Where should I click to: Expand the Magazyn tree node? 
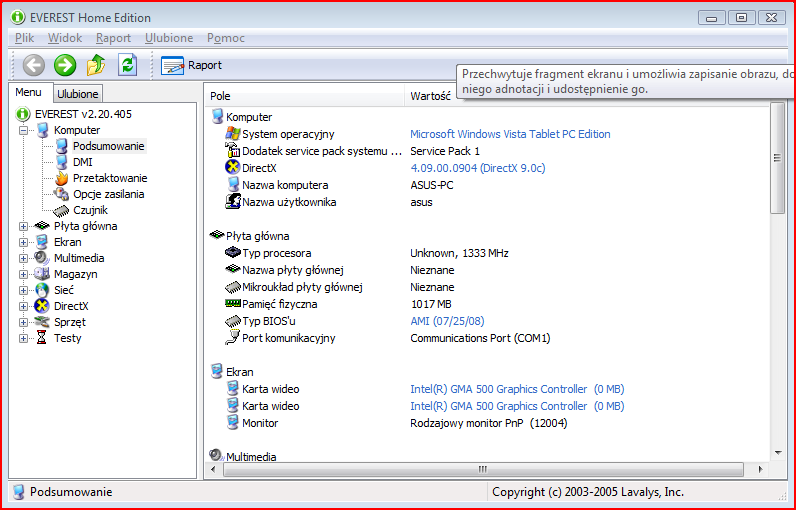click(x=23, y=275)
